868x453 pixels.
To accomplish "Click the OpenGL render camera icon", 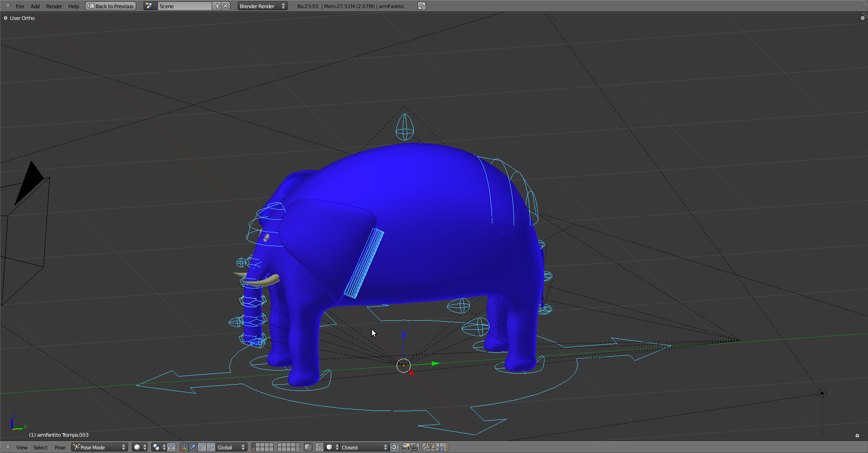I will [x=405, y=447].
